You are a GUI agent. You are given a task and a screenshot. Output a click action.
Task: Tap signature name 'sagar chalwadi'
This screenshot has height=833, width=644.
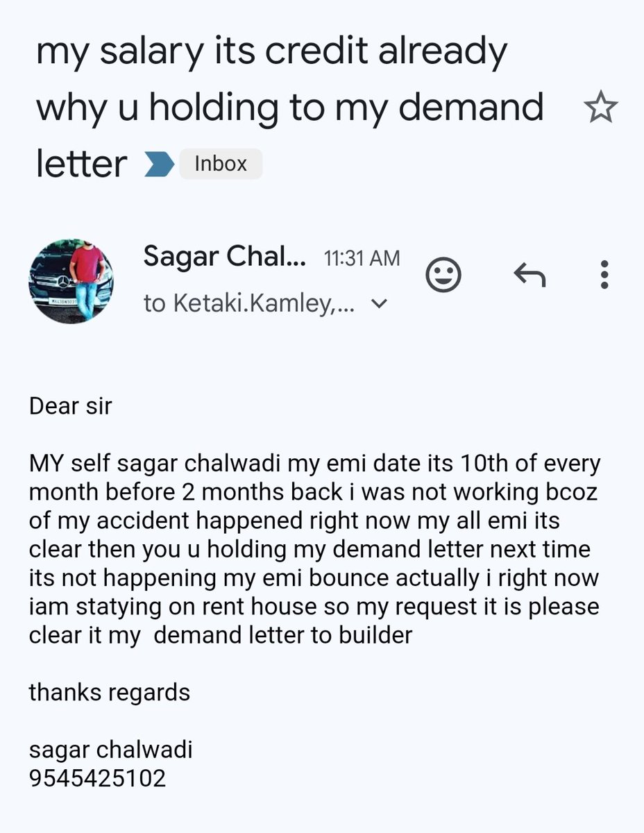point(110,750)
